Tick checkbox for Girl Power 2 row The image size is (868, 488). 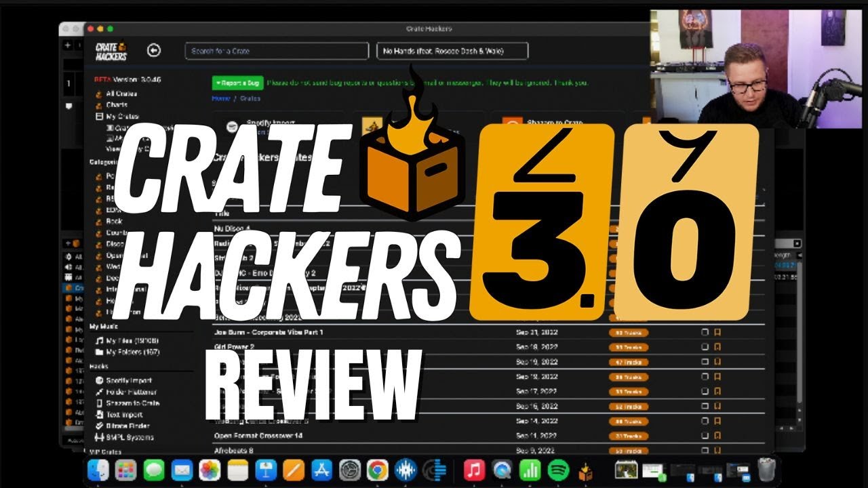tap(705, 347)
